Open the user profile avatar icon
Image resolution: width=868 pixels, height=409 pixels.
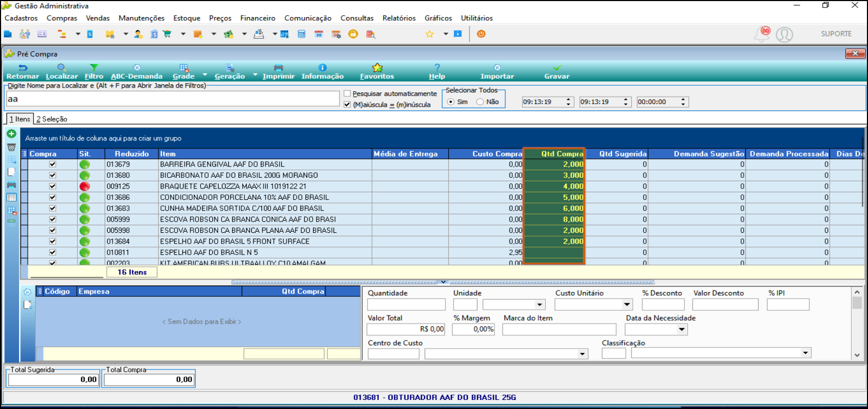pos(784,34)
